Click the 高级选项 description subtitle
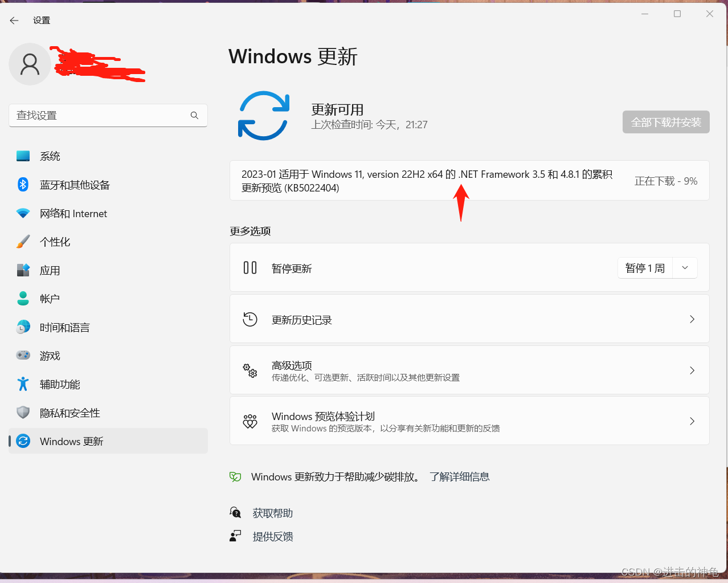 (x=366, y=378)
